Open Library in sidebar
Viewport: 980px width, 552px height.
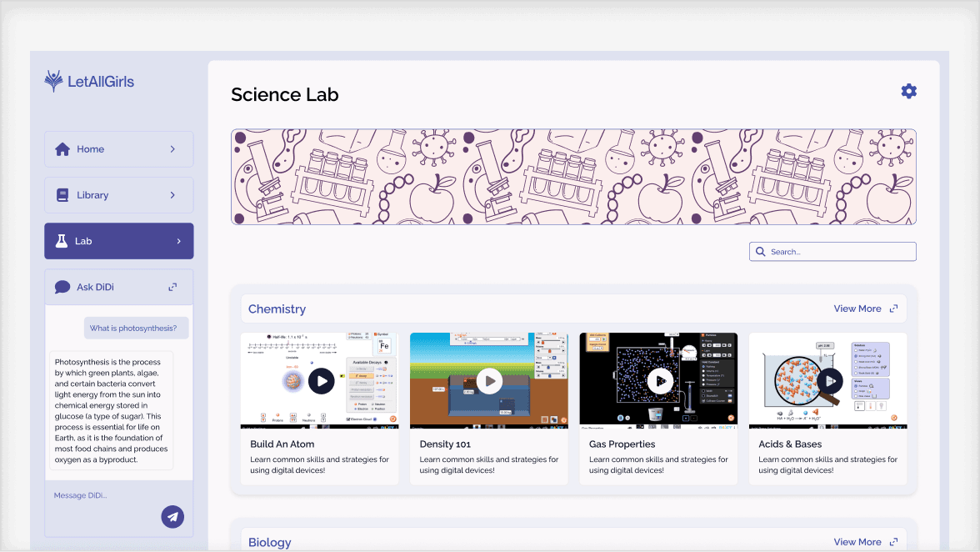[118, 195]
